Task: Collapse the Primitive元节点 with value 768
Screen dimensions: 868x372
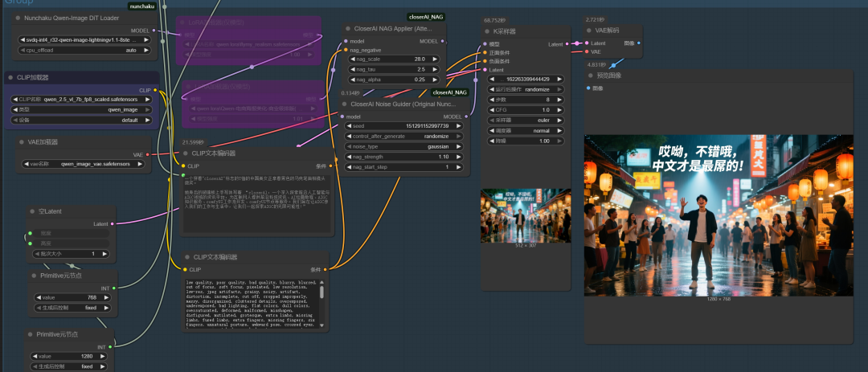Action: [34, 275]
